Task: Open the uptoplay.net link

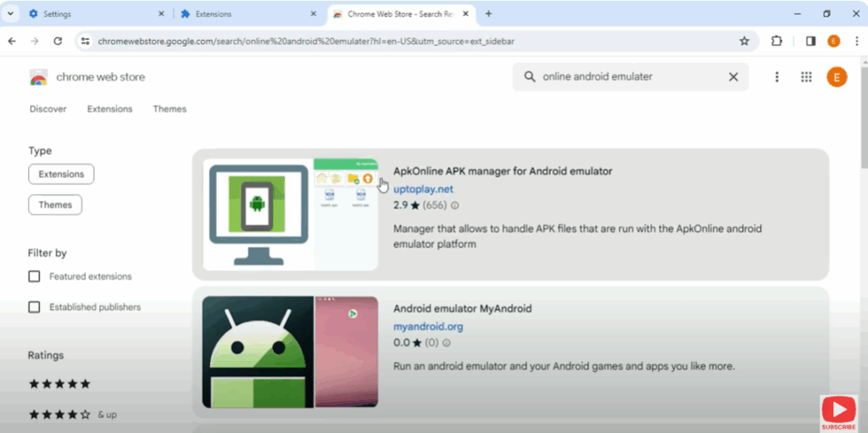Action: pos(423,189)
